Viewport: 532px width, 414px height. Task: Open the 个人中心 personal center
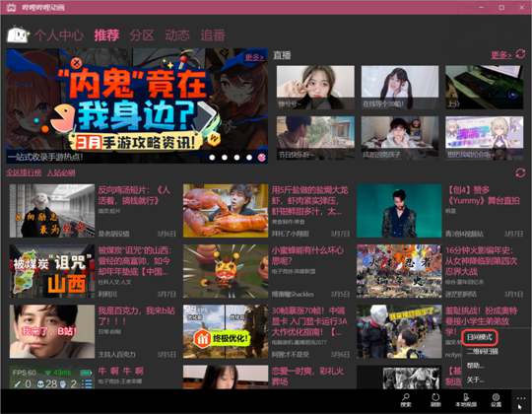point(59,34)
